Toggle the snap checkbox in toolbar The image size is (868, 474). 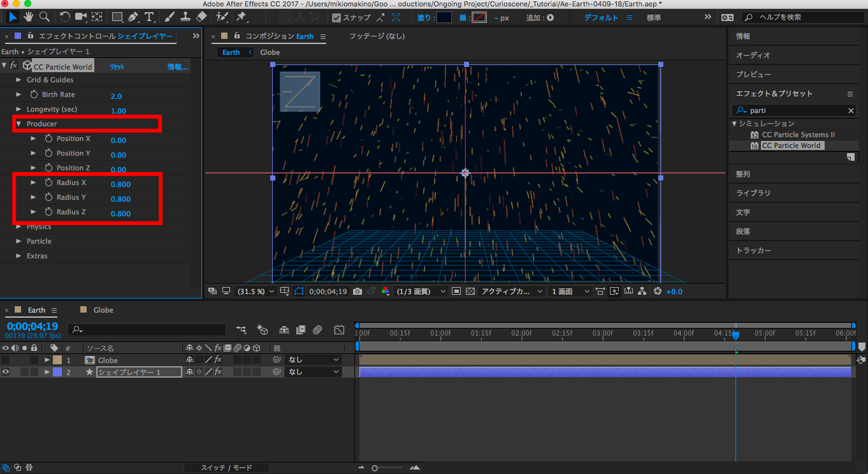(x=336, y=18)
